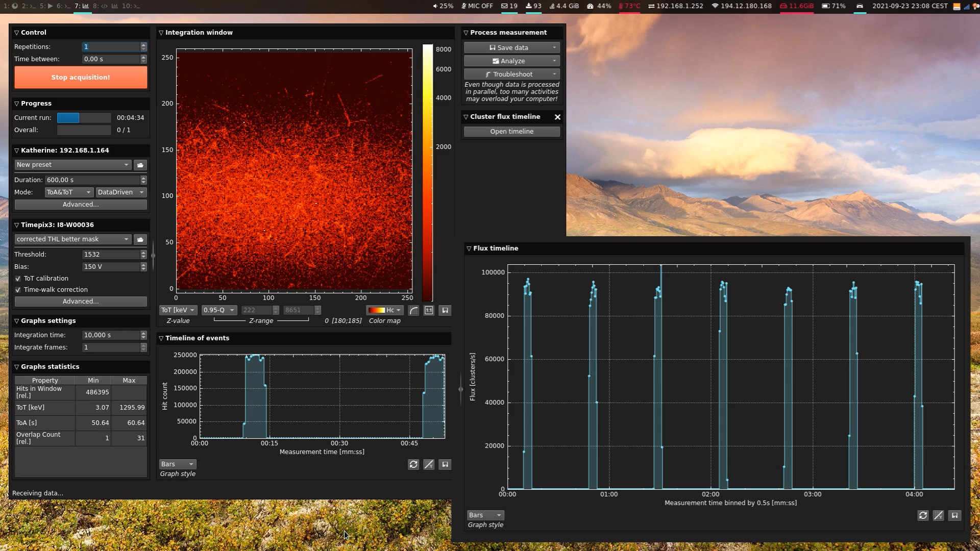Viewport: 980px width, 551px height.
Task: Open ToA&ToT mode dropdown
Action: point(69,192)
